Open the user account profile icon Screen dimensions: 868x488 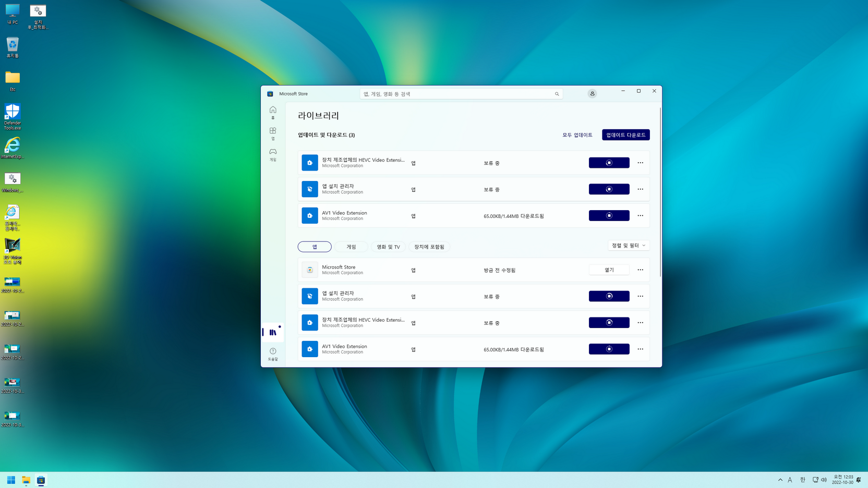(x=592, y=94)
